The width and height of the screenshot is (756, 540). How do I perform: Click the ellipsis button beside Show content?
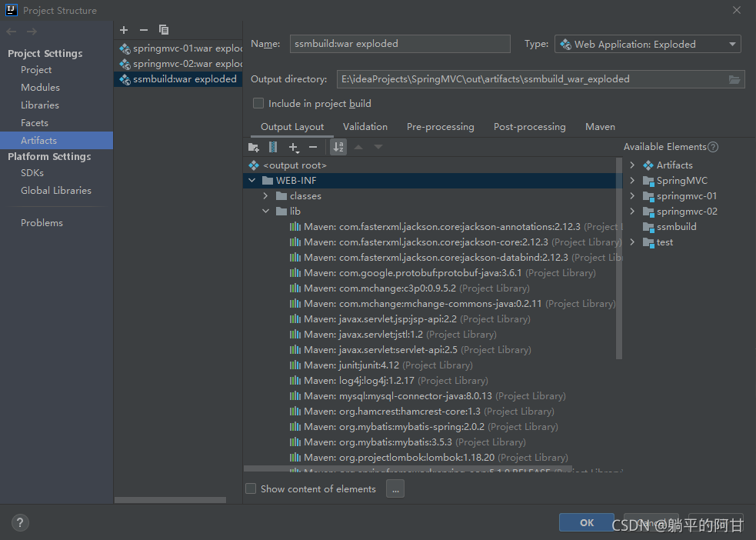click(395, 489)
